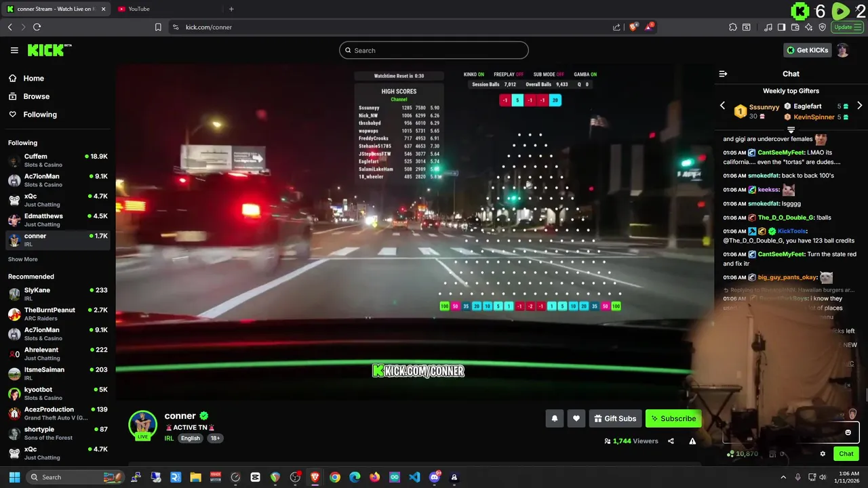
Task: Open the media music note icon
Action: [768, 27]
